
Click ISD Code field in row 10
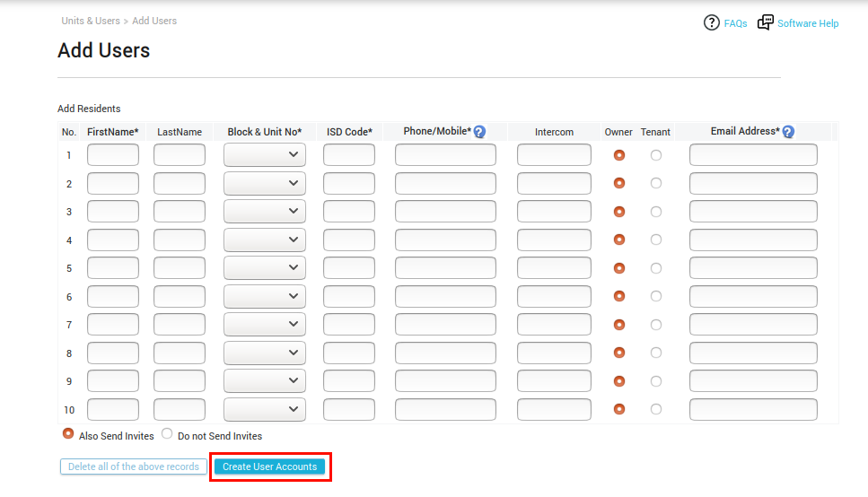[349, 410]
